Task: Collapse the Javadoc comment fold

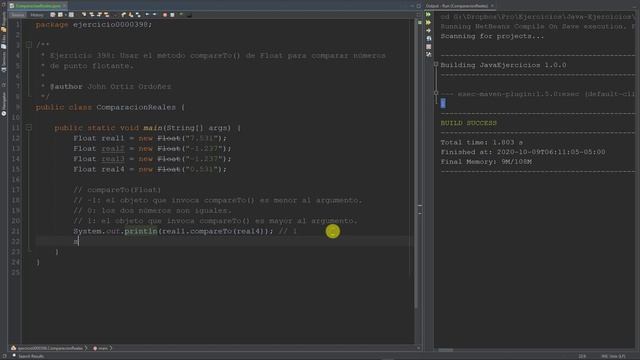Action: tap(29, 44)
